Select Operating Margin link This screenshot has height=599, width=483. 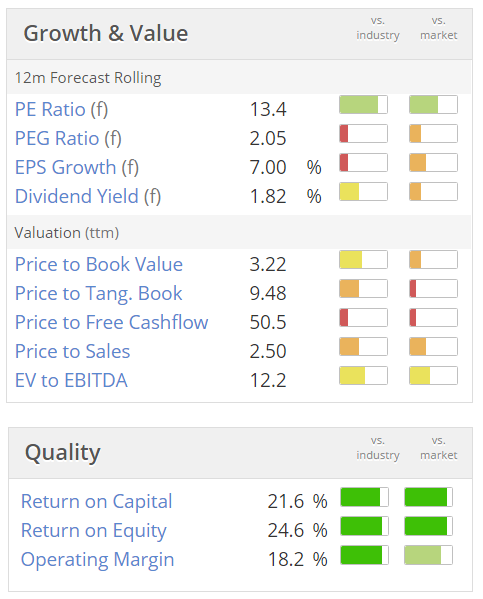point(97,559)
